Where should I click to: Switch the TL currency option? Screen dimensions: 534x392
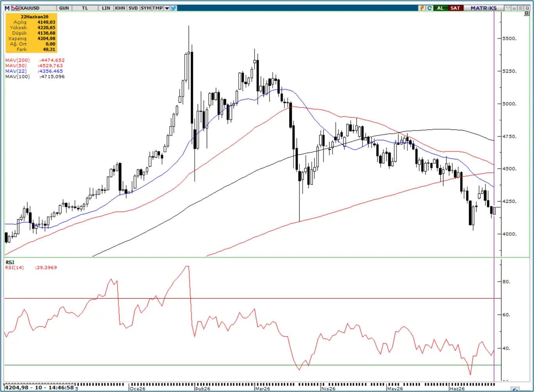click(x=85, y=8)
